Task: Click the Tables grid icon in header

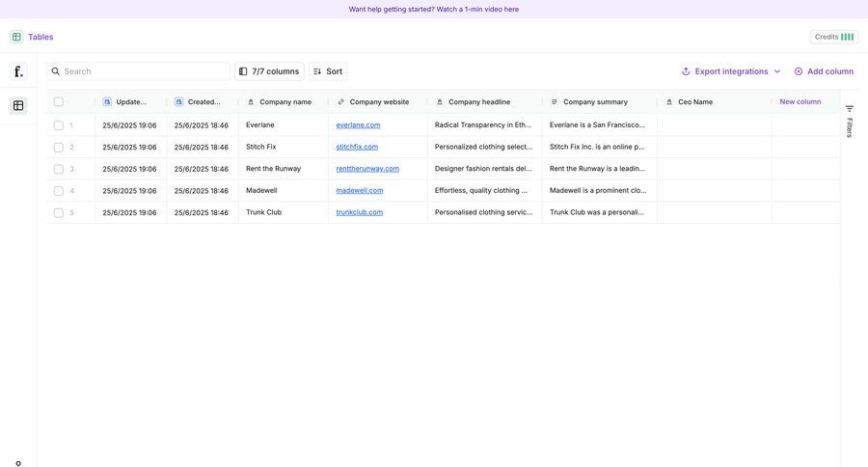Action: 16,37
